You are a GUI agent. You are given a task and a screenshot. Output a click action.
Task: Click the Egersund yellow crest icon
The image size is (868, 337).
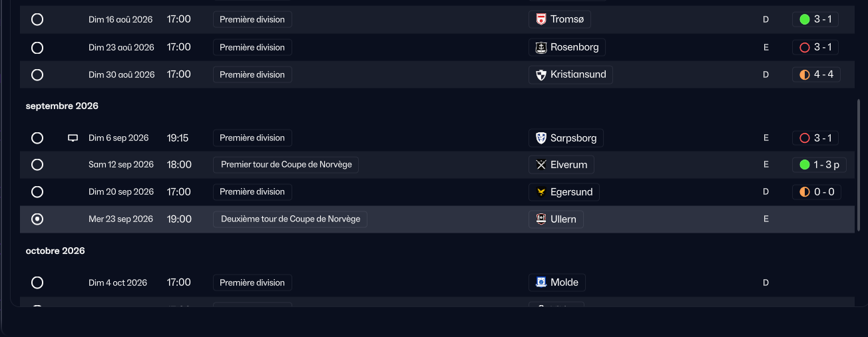[541, 192]
